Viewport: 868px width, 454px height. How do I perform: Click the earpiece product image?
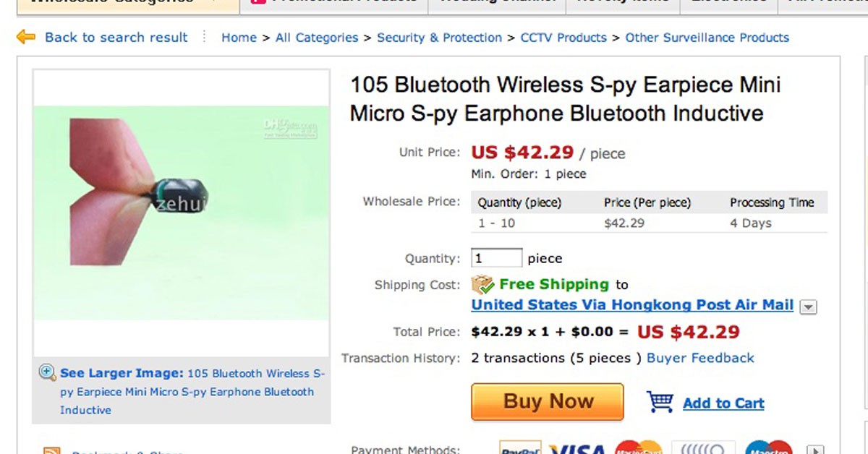[181, 213]
